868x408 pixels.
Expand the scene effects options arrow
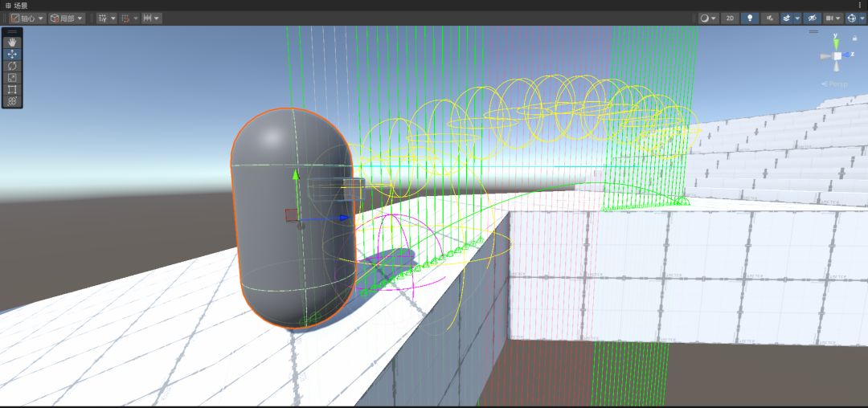coord(798,18)
